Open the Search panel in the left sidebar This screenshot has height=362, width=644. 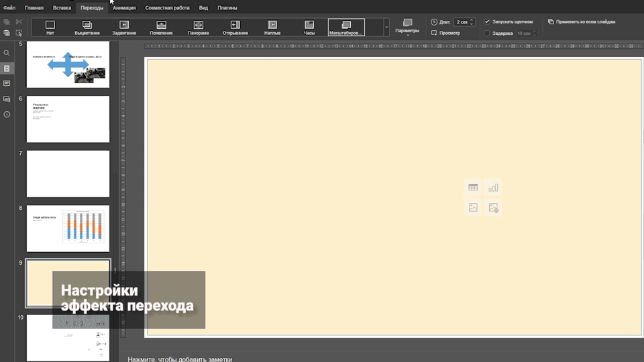pos(7,53)
